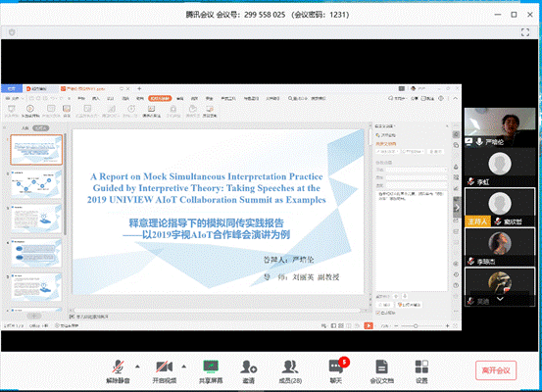Expand audio options arrow beside 解除静音

point(137,367)
